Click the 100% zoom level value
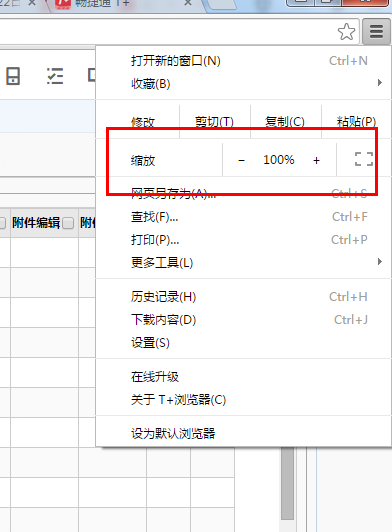The width and height of the screenshot is (392, 532). tap(279, 160)
